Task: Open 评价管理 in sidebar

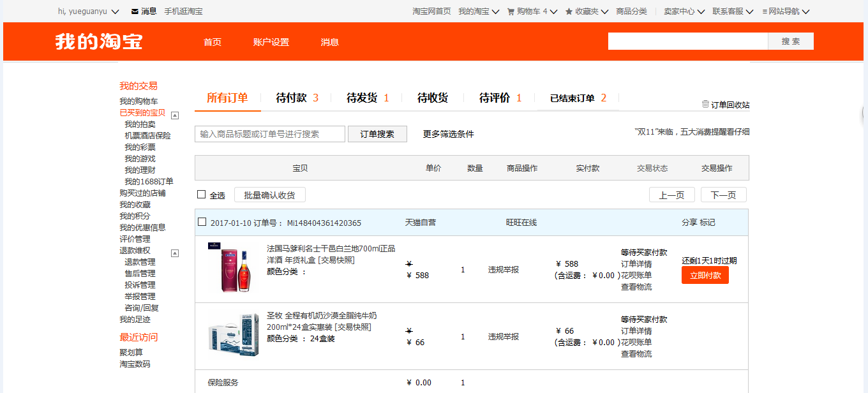Action: point(135,239)
